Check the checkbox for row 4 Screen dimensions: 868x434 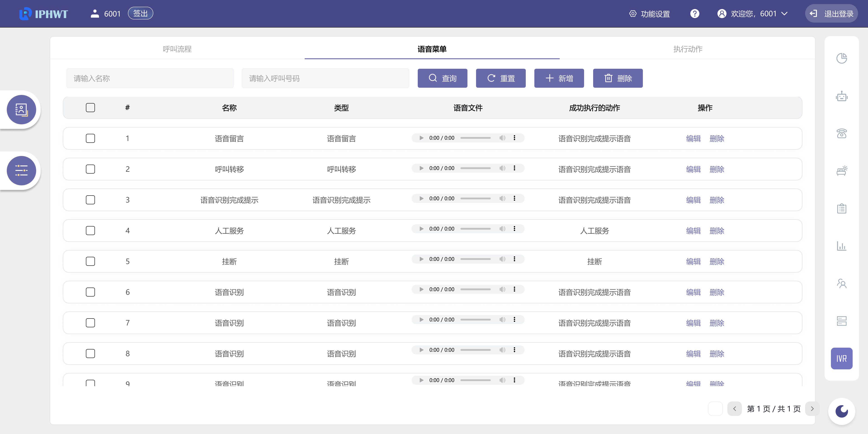click(x=90, y=231)
